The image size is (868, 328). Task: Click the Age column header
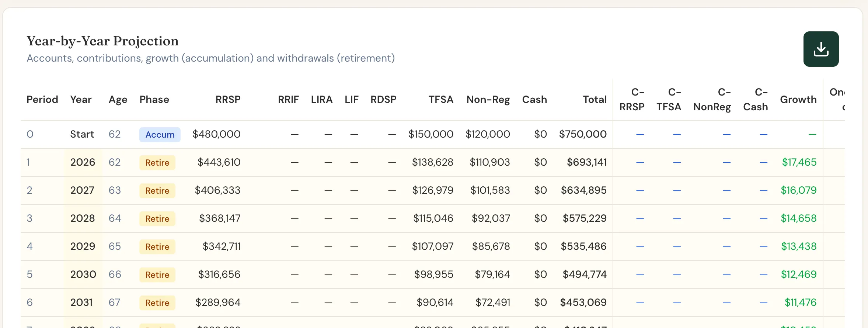click(118, 100)
